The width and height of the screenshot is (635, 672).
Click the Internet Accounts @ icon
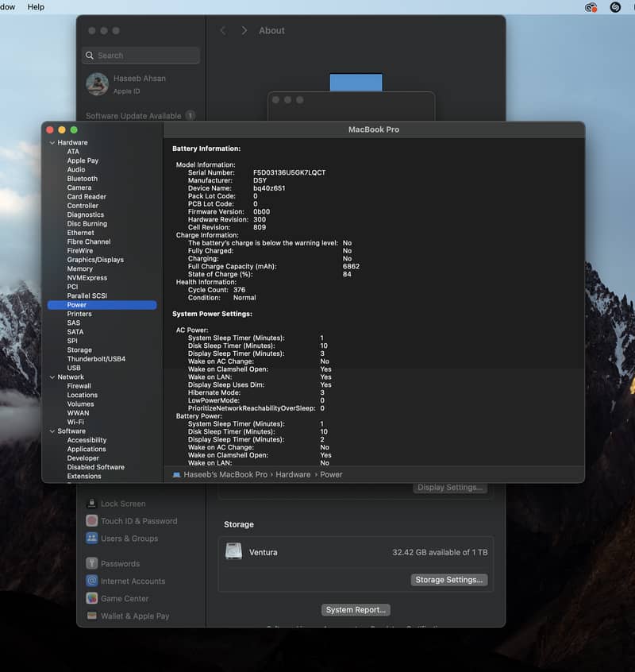[92, 581]
